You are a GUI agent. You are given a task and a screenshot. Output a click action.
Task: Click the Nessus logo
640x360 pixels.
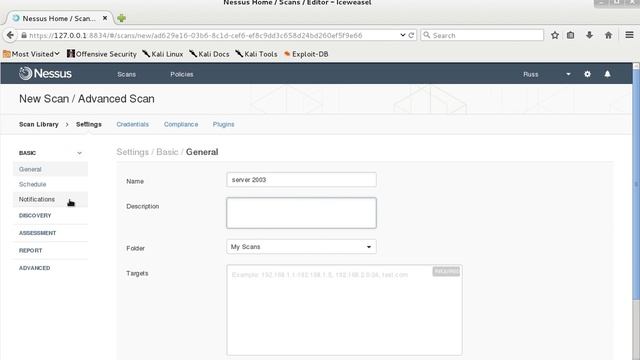click(x=45, y=73)
